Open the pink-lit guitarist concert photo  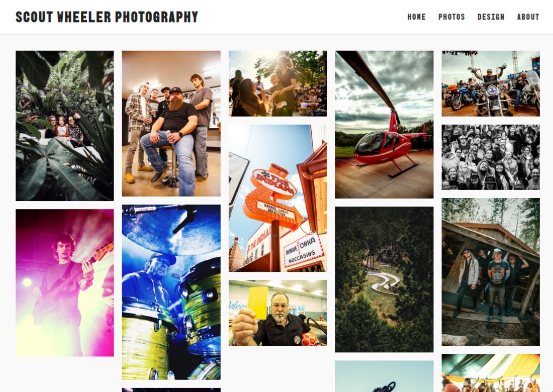coord(64,283)
